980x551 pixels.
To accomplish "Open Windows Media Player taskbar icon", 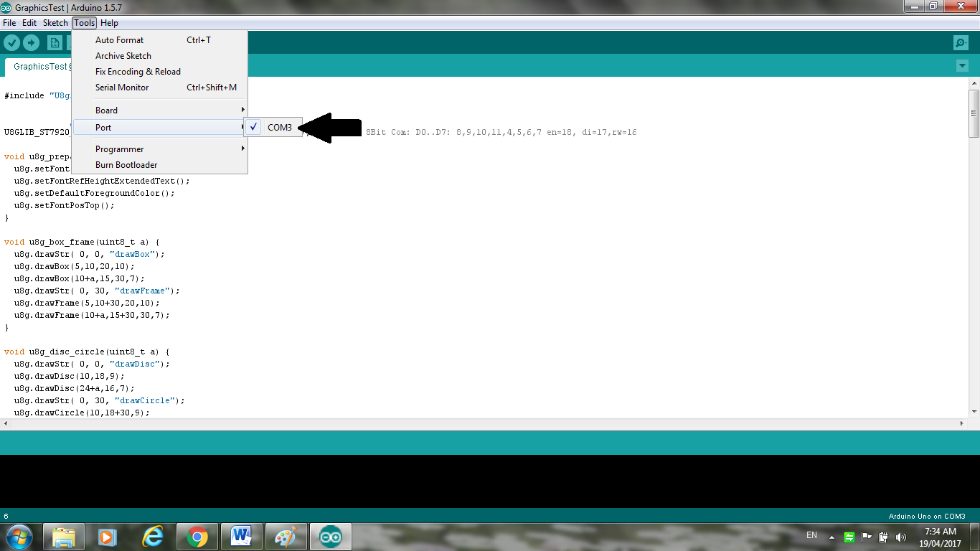I will pyautogui.click(x=107, y=537).
